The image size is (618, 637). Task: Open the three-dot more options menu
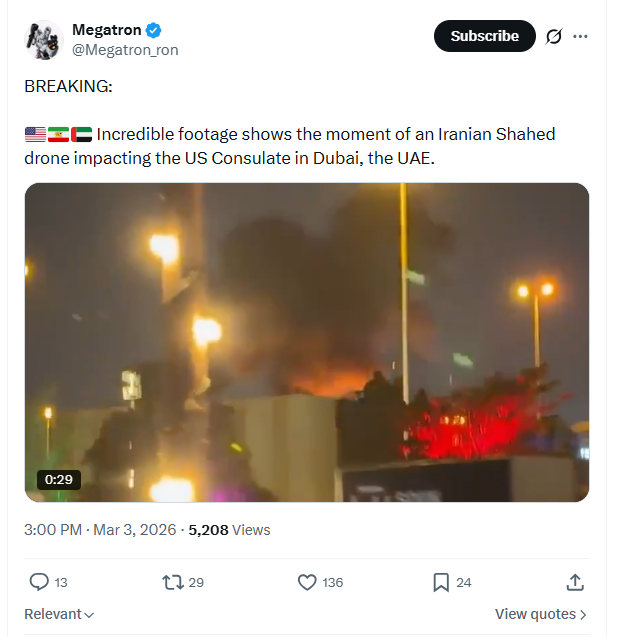[x=580, y=37]
